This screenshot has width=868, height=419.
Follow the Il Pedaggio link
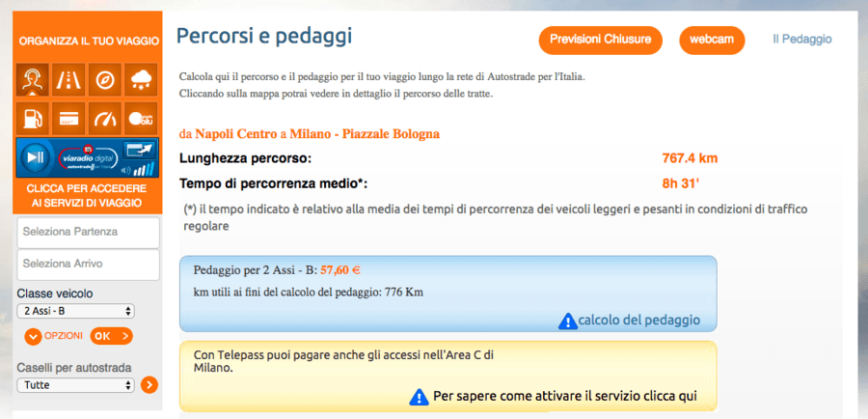coord(802,40)
